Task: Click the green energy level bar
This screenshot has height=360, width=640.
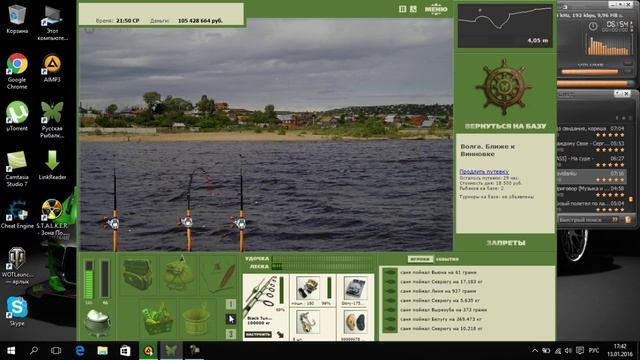Action: (x=89, y=279)
